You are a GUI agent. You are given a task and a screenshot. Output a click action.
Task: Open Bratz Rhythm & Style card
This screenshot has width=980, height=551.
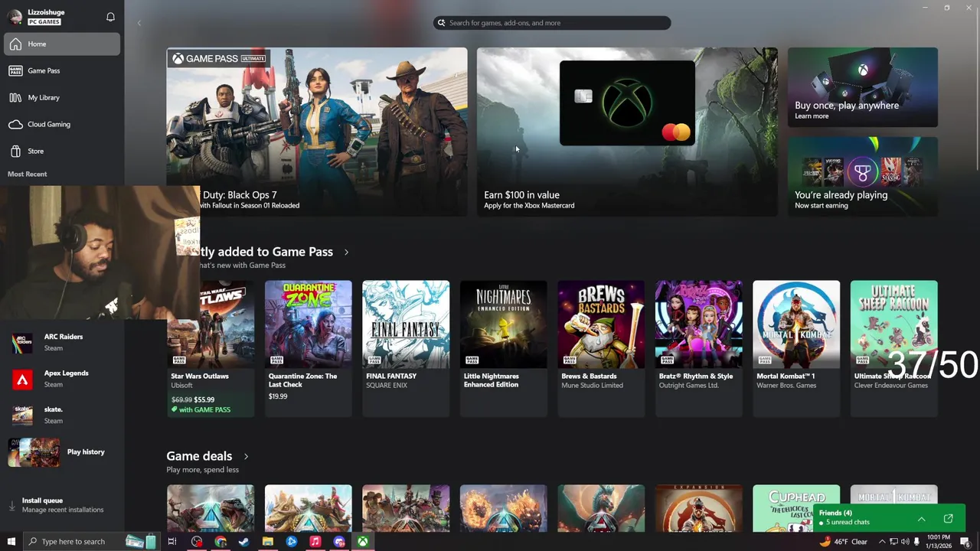pyautogui.click(x=698, y=348)
